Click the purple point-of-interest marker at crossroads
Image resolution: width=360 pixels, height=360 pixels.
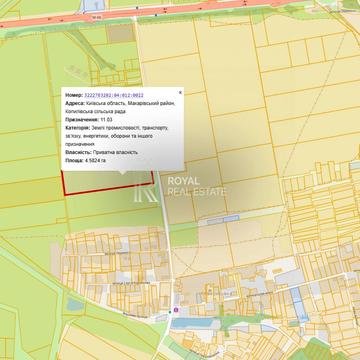coord(176,310)
